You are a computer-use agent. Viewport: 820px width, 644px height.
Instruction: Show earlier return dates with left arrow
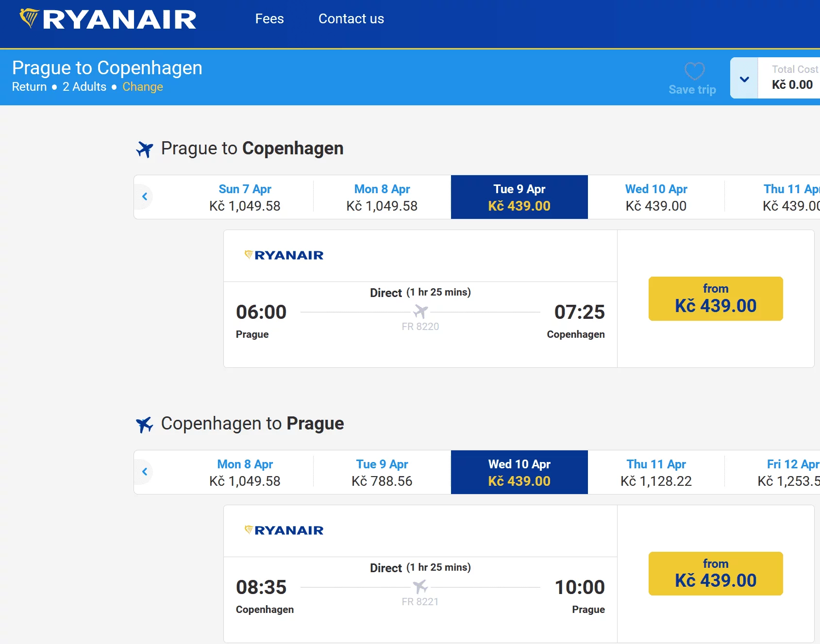click(145, 472)
